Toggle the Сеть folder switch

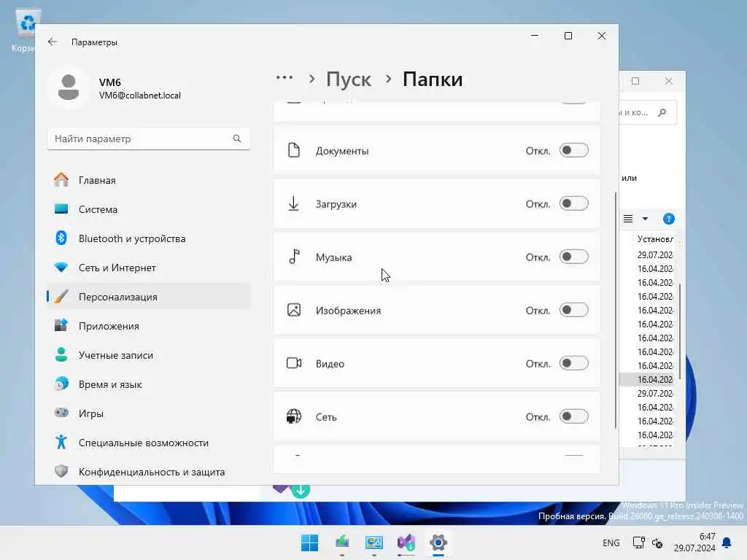tap(573, 416)
